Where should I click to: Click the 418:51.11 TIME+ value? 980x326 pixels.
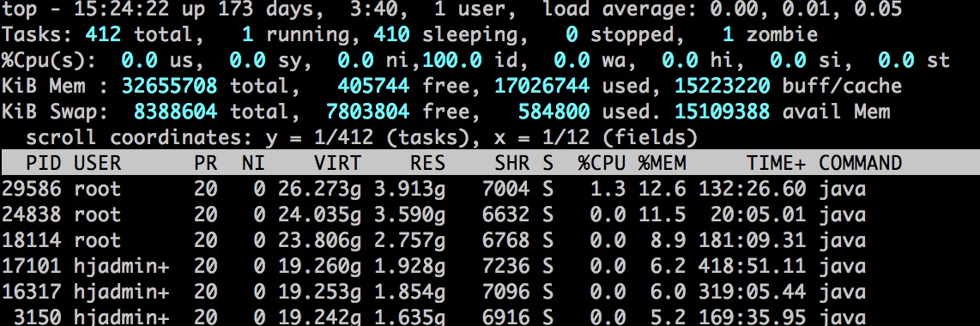[x=753, y=267]
